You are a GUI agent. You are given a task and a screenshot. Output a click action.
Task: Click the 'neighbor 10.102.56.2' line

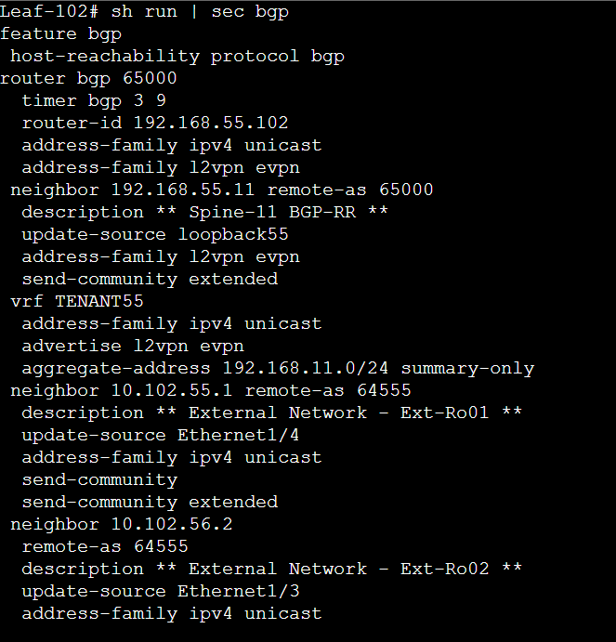(122, 524)
